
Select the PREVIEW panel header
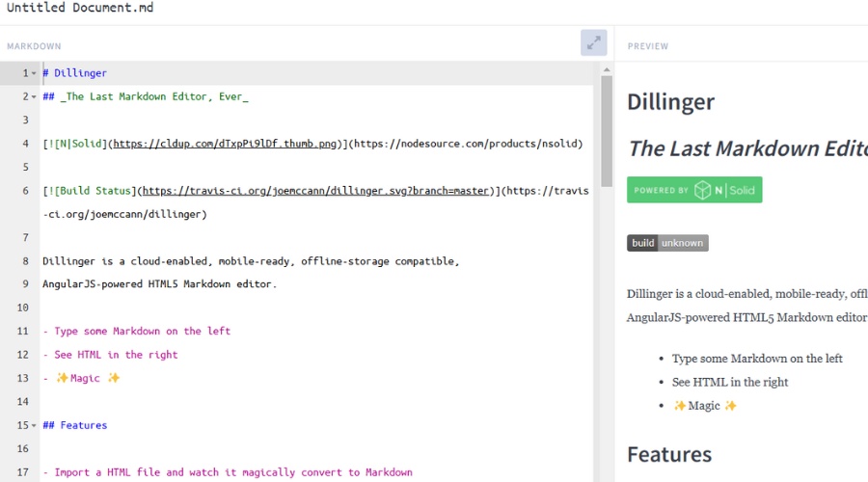[x=647, y=46]
